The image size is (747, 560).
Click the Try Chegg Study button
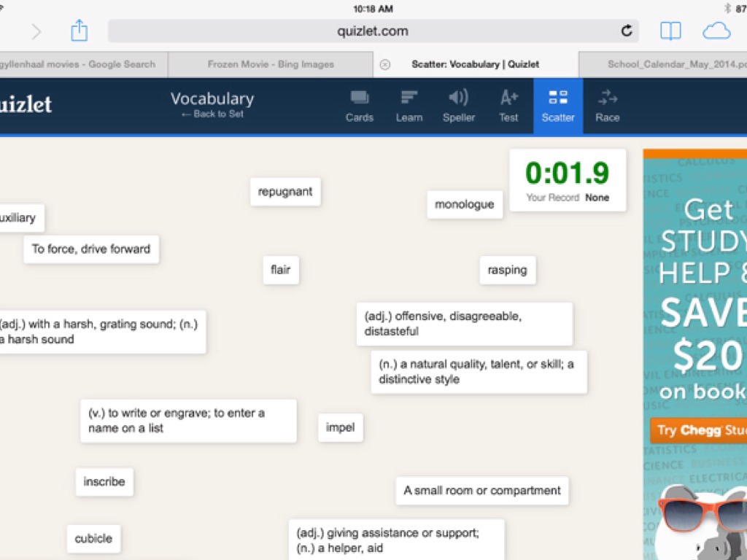pyautogui.click(x=698, y=430)
